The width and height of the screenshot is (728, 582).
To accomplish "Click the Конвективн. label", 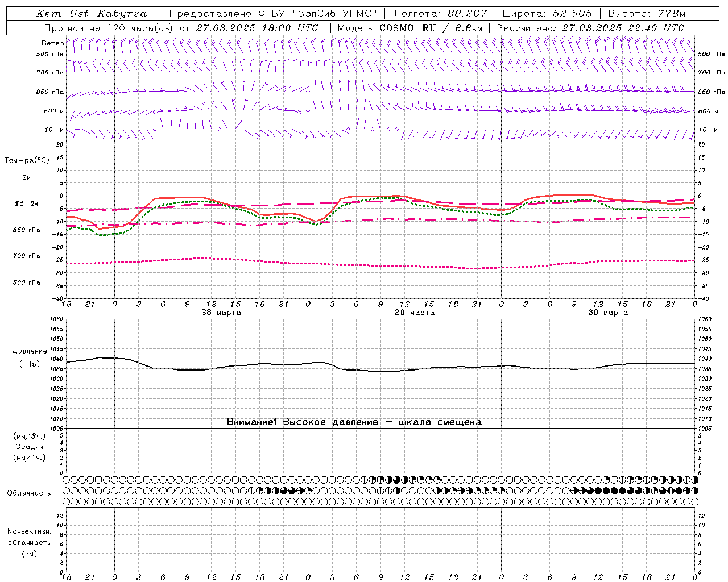I will 29,531.
